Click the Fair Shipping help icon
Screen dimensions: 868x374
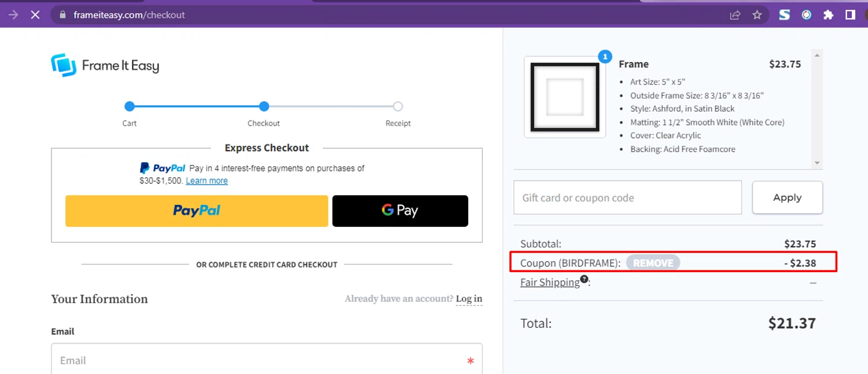pos(584,279)
